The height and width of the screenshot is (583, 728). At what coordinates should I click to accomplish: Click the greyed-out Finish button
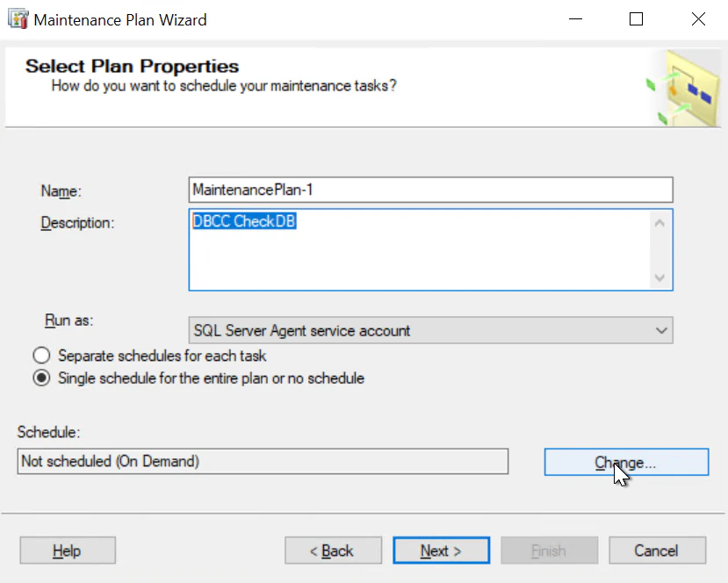[x=549, y=551]
